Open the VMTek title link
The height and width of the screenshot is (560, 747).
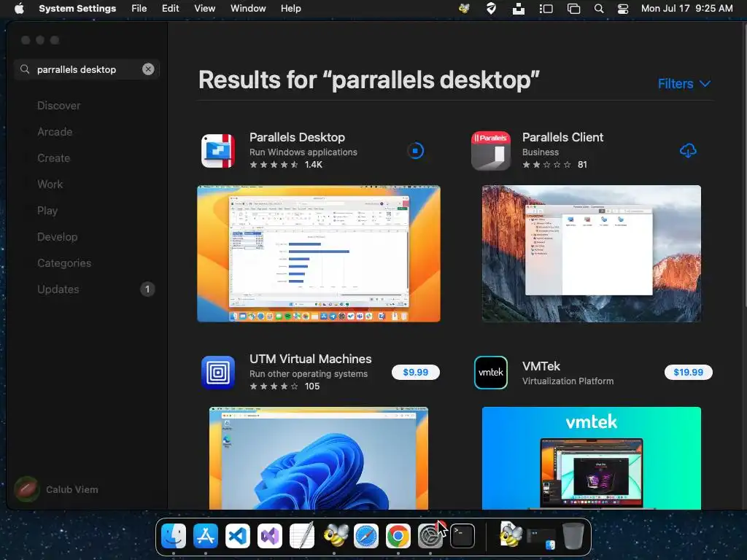pyautogui.click(x=541, y=366)
